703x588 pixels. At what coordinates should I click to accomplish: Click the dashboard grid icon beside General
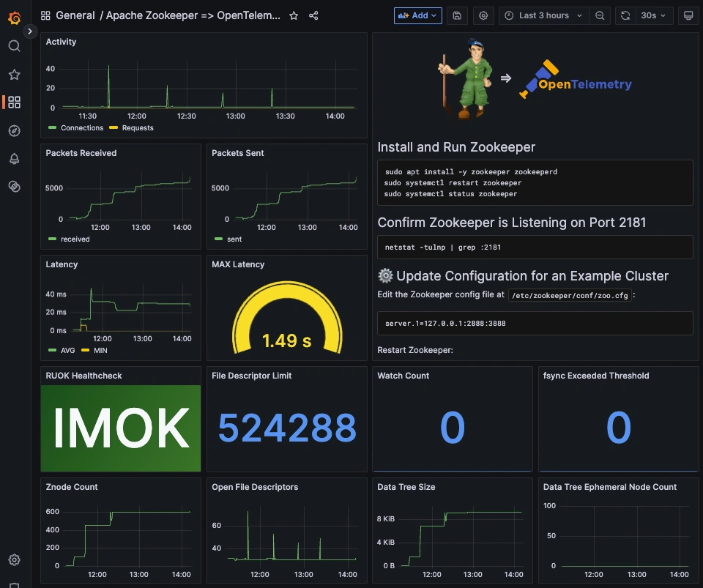pos(45,15)
